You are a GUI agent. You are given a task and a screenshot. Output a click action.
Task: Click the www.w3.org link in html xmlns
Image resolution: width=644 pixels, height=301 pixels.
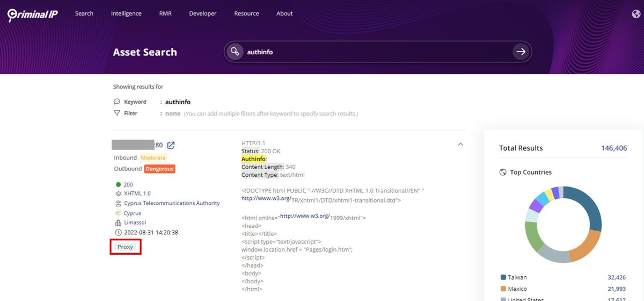(x=305, y=216)
